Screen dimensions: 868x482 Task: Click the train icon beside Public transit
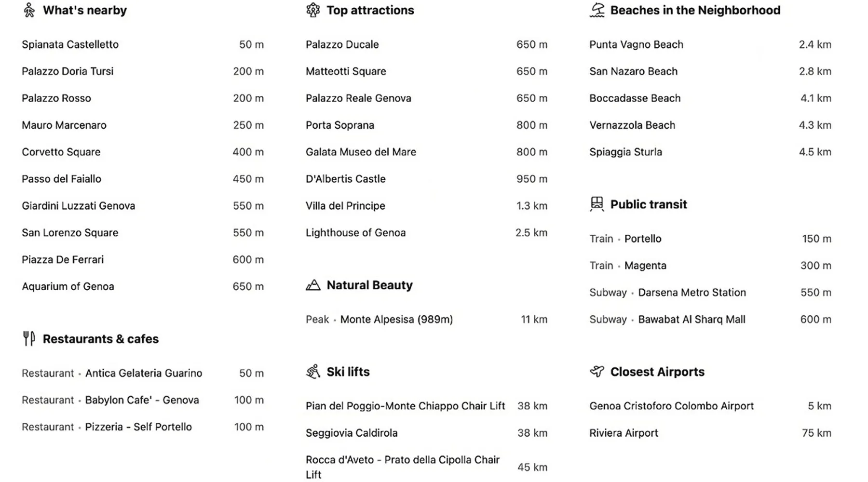coord(597,204)
